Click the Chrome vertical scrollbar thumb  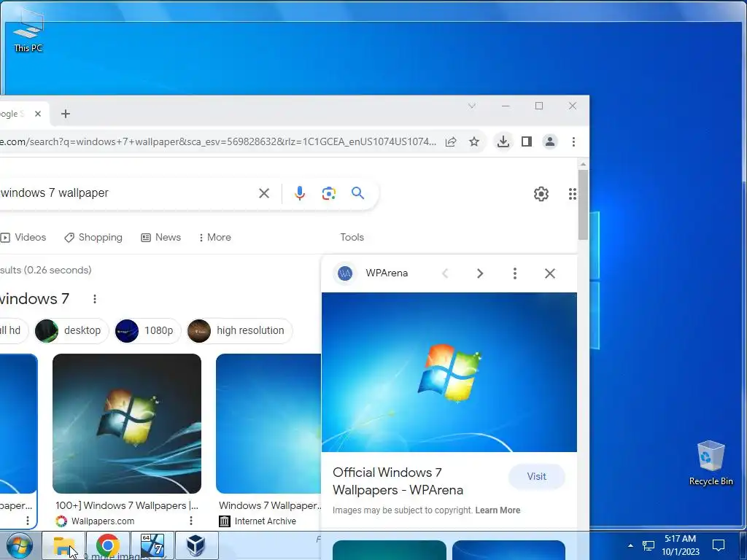pyautogui.click(x=583, y=205)
